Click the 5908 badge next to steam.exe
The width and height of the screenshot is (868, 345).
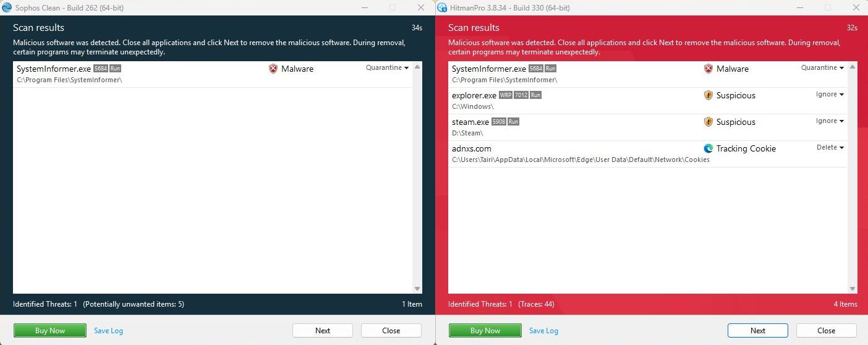pyautogui.click(x=499, y=122)
